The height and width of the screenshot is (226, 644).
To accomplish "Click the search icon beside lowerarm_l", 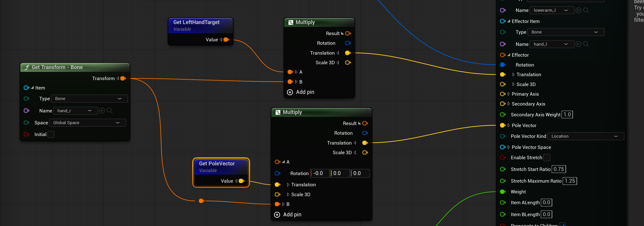I will [586, 10].
